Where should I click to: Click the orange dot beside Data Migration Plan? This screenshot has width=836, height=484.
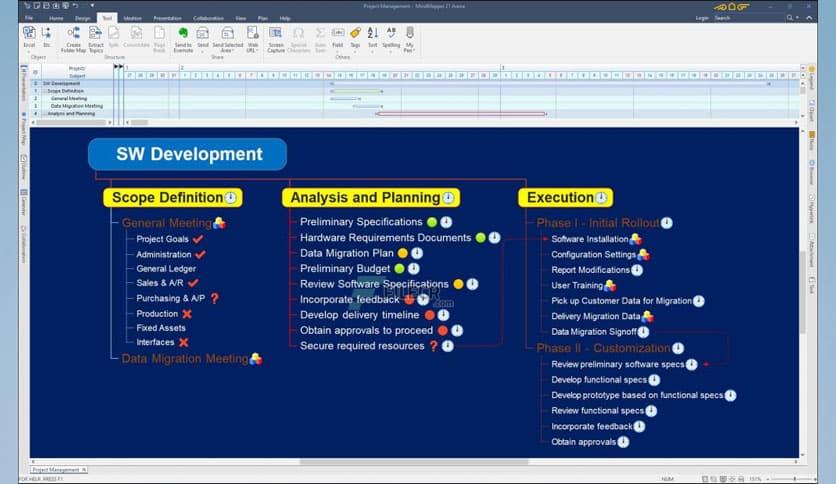403,253
